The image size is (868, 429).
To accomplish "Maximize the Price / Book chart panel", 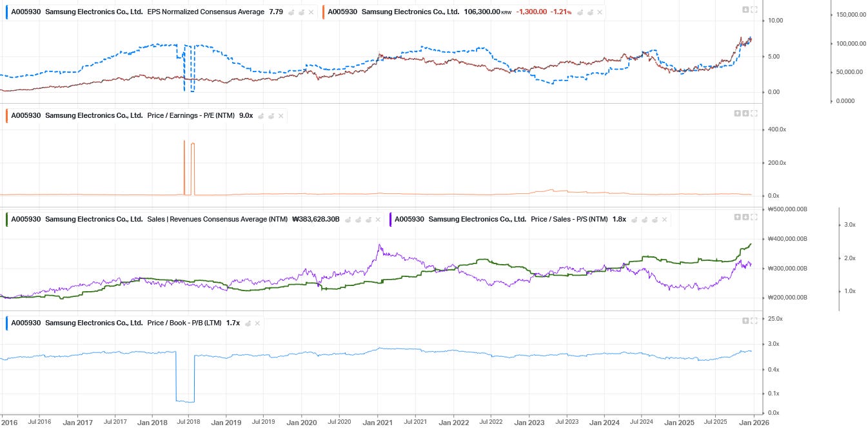I will (x=754, y=320).
